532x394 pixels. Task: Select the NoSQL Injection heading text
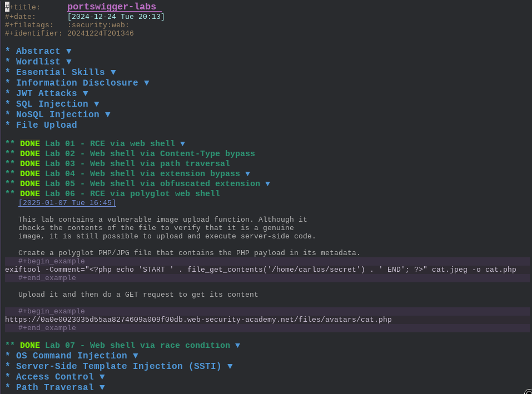[x=58, y=114]
